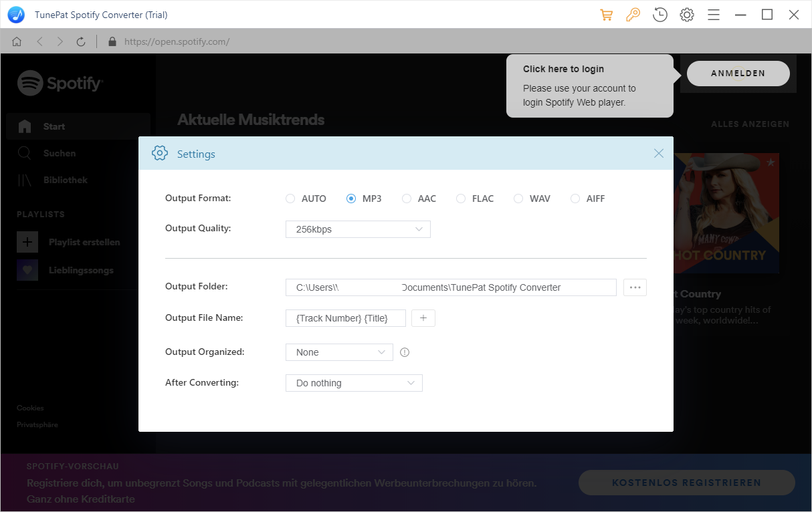The image size is (812, 512).
Task: Click the TunePat app logo
Action: (x=16, y=15)
